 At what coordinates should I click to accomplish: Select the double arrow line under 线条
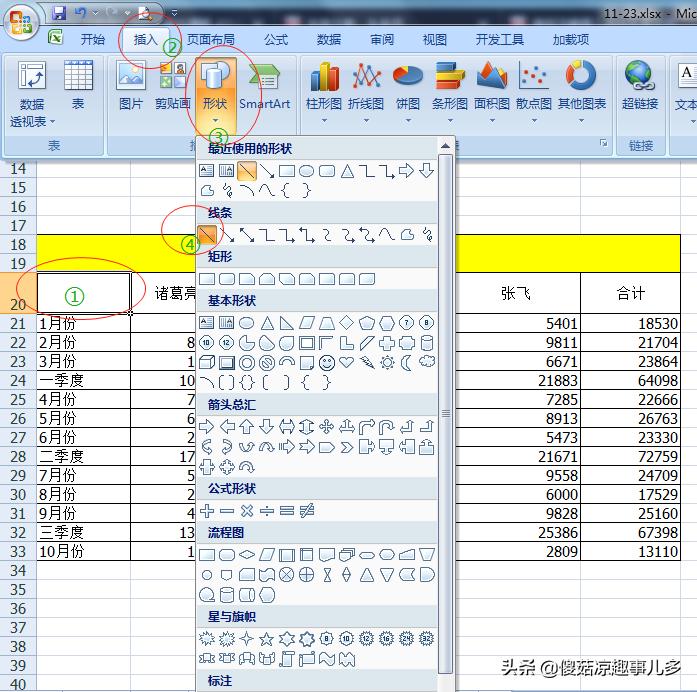coord(247,234)
